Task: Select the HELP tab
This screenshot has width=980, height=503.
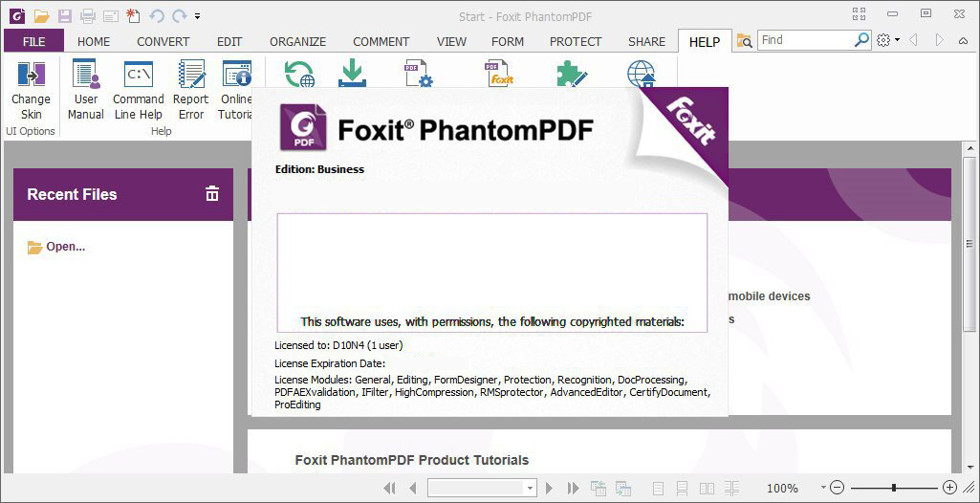Action: point(705,42)
